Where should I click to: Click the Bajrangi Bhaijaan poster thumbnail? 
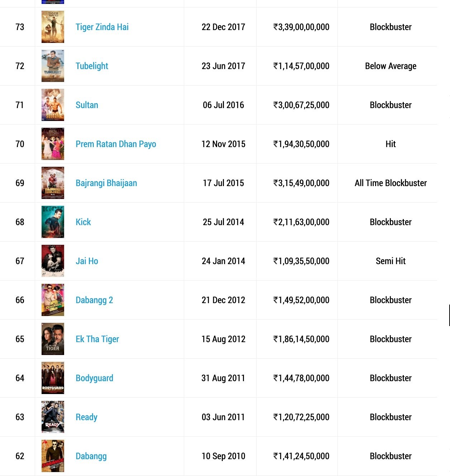pos(53,183)
